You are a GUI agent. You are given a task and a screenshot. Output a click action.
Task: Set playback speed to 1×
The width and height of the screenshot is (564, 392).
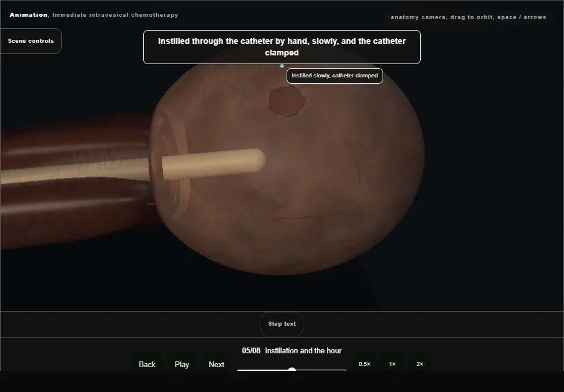392,364
